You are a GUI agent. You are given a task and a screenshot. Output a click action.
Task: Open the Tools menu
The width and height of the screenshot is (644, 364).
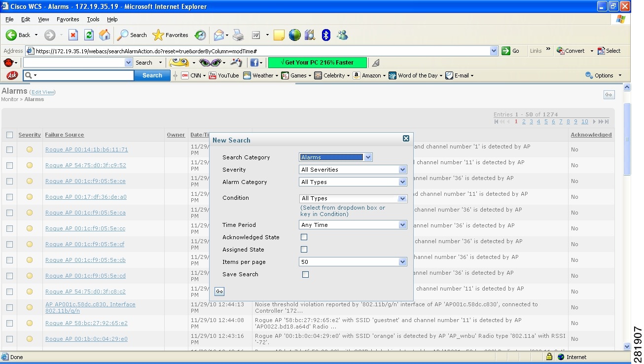point(93,19)
